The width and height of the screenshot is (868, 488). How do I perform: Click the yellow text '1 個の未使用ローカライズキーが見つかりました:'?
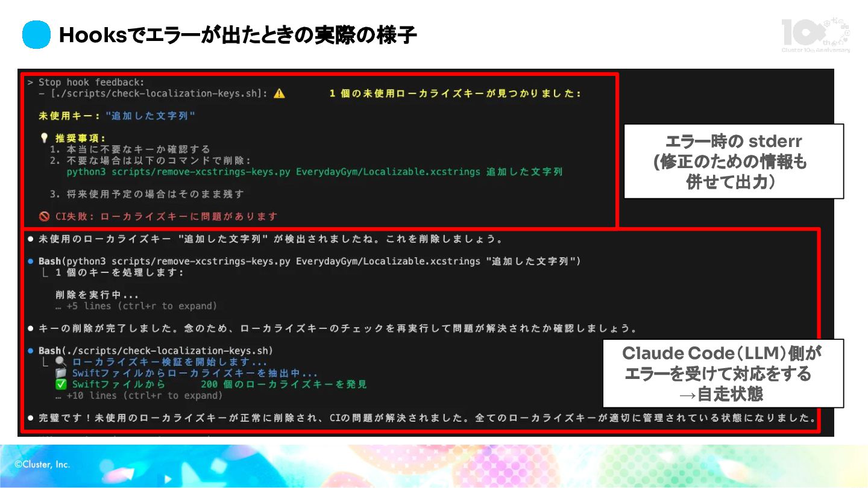(455, 93)
